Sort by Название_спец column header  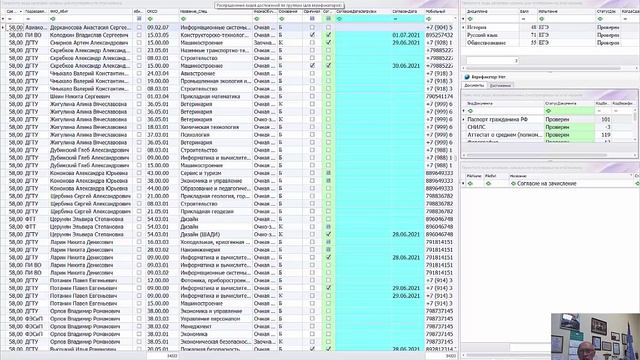pyautogui.click(x=216, y=11)
